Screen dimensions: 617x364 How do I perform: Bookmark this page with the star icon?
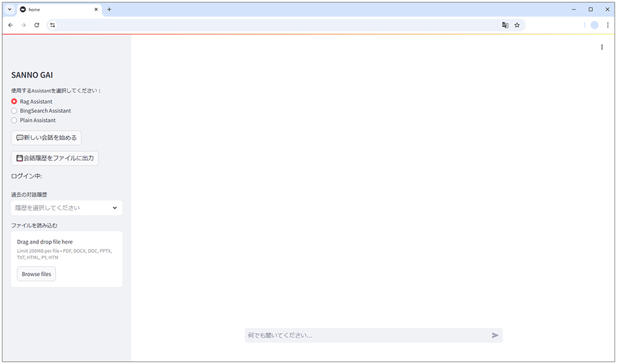[517, 25]
